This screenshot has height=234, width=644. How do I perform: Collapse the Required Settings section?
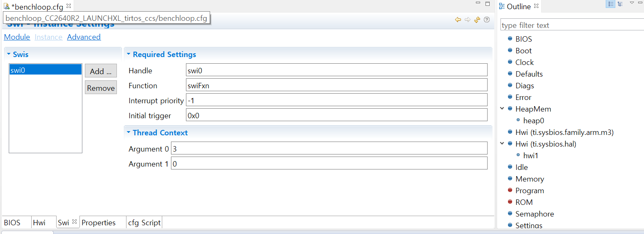tap(129, 55)
